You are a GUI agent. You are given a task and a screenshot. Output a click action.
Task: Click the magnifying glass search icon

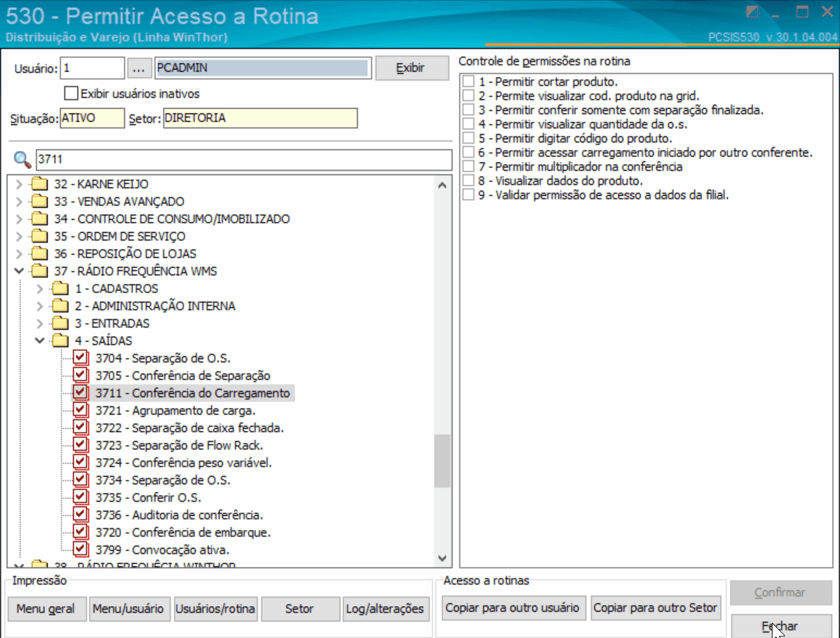coord(22,159)
